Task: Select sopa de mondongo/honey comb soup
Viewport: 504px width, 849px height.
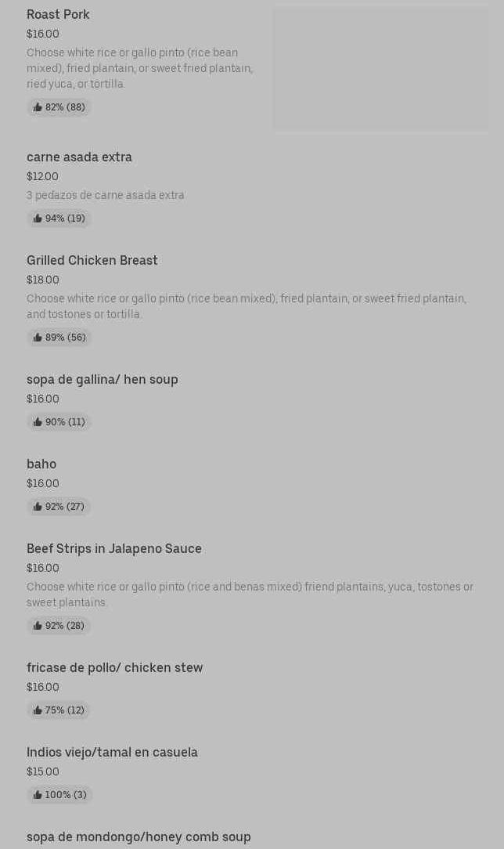Action: [139, 836]
